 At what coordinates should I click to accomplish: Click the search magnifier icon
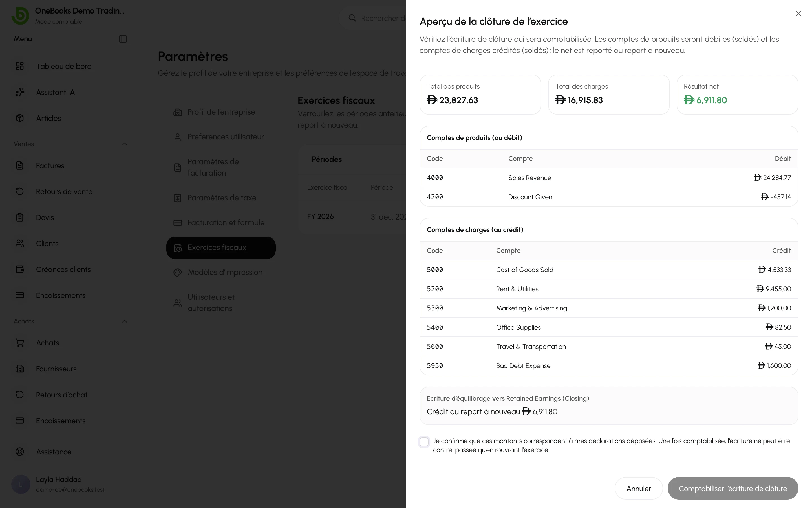pyautogui.click(x=352, y=18)
